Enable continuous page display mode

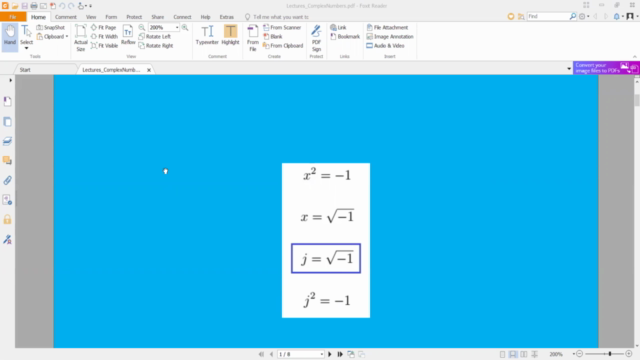click(513, 354)
